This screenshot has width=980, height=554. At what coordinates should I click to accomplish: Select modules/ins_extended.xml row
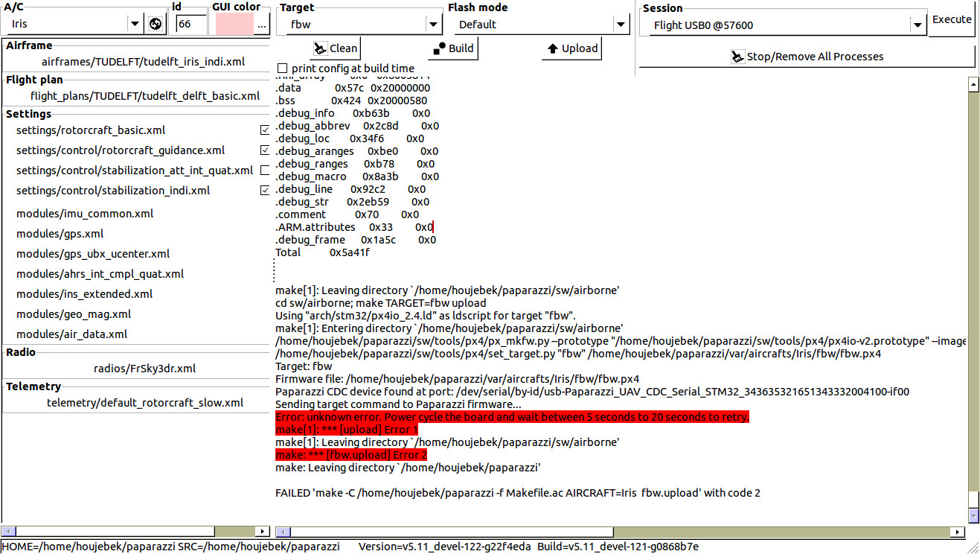pyautogui.click(x=84, y=294)
